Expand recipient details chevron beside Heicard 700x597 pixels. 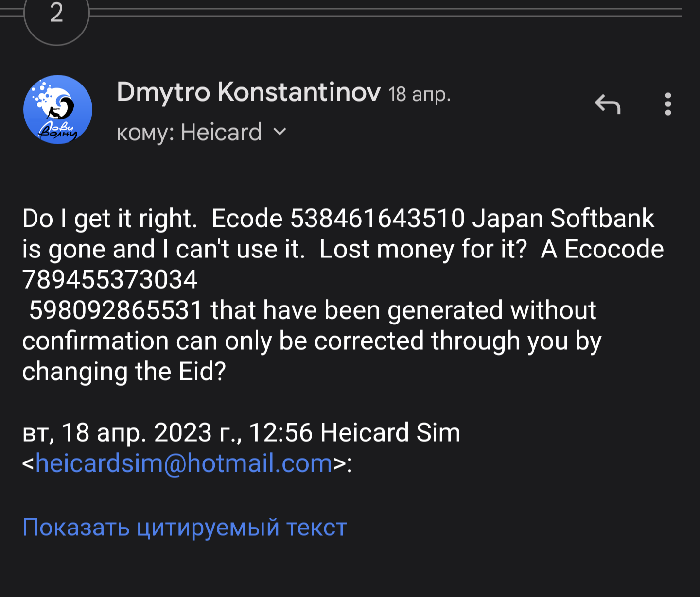click(280, 131)
